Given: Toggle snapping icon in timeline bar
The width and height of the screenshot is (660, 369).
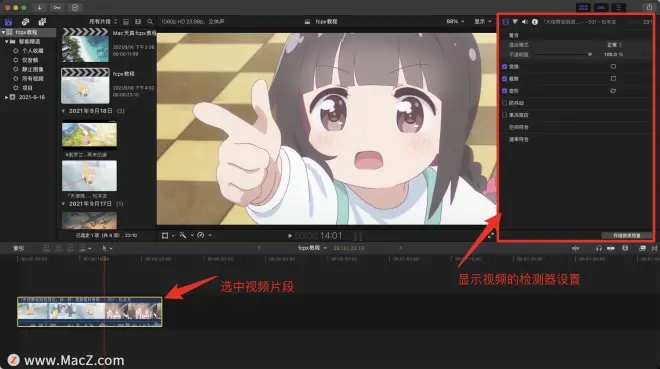Looking at the screenshot, I should (611, 248).
